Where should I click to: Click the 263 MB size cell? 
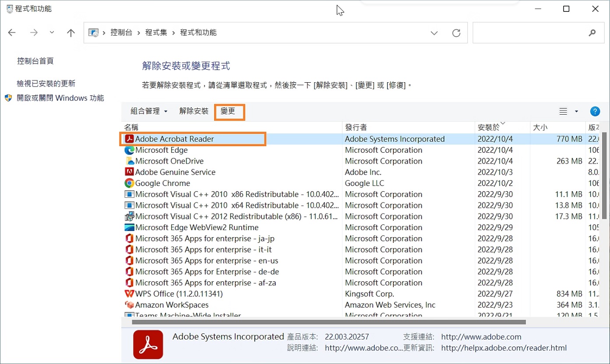pos(569,161)
